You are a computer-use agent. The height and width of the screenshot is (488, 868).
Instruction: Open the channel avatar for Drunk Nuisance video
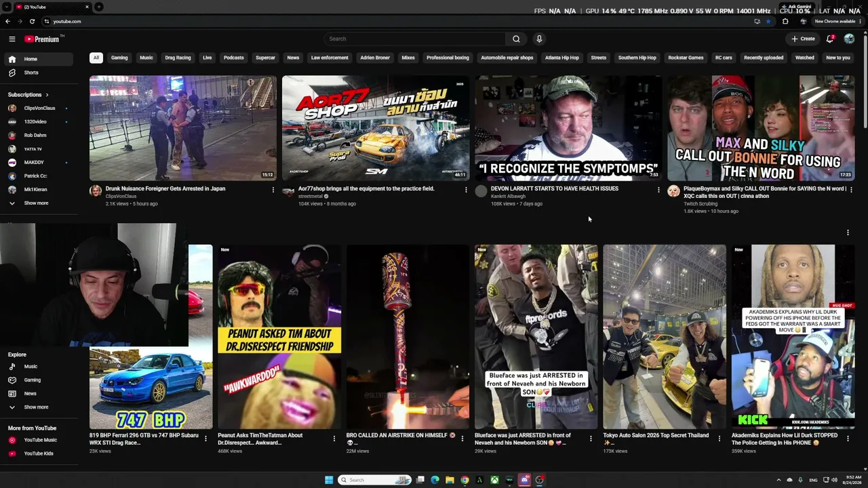[x=96, y=191]
